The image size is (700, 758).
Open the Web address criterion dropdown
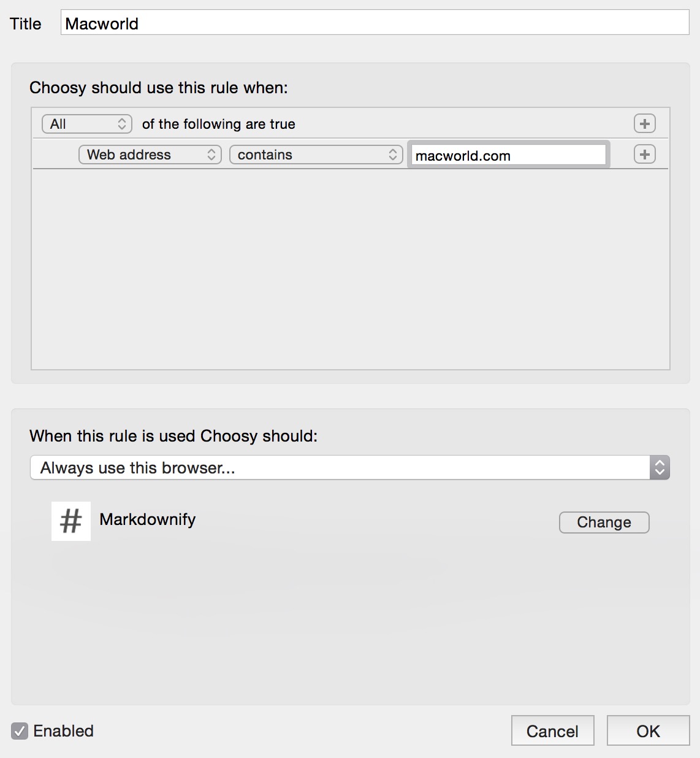click(150, 155)
